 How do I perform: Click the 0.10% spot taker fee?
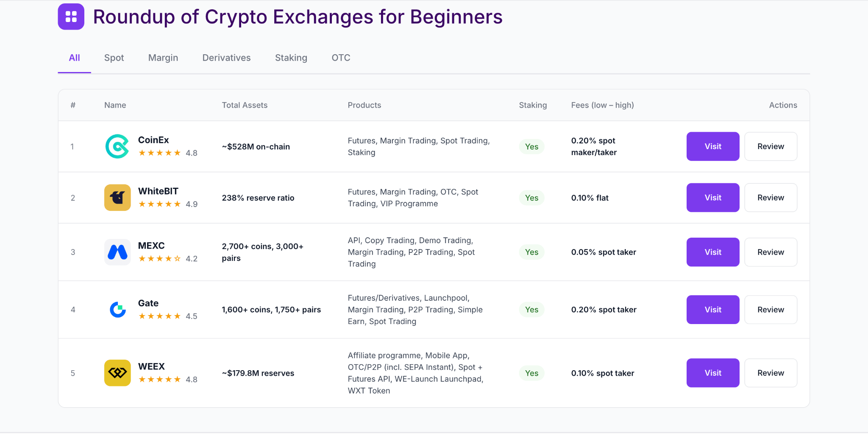coord(603,373)
